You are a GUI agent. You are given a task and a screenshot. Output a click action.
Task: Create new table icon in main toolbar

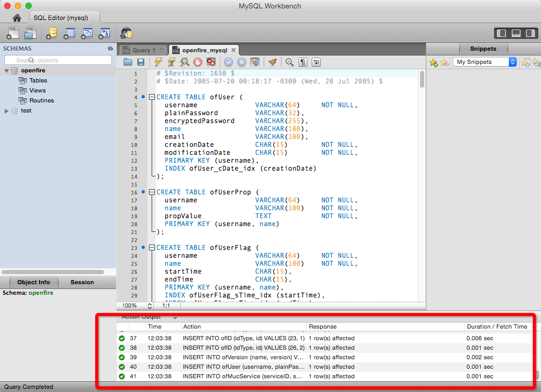(x=69, y=33)
